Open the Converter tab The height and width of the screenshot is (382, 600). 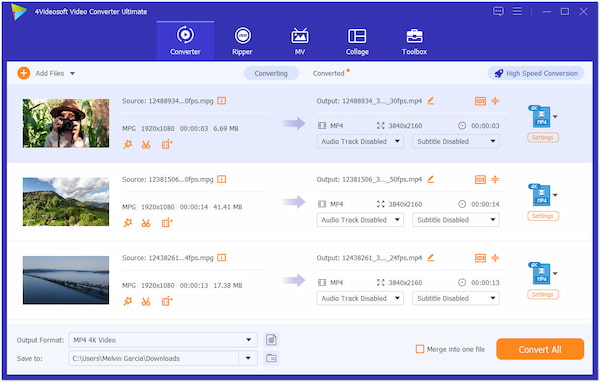(x=185, y=41)
